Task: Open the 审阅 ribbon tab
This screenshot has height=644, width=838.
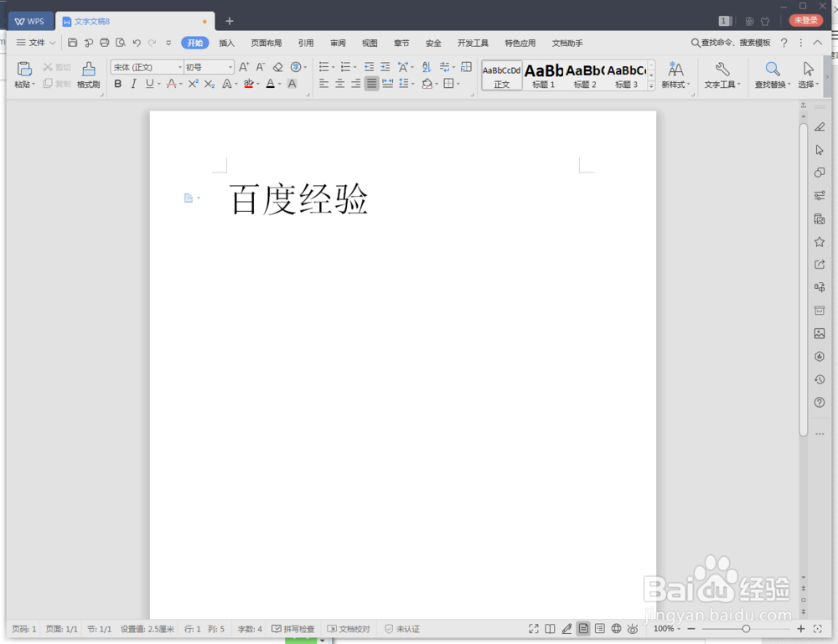Action: pyautogui.click(x=338, y=44)
